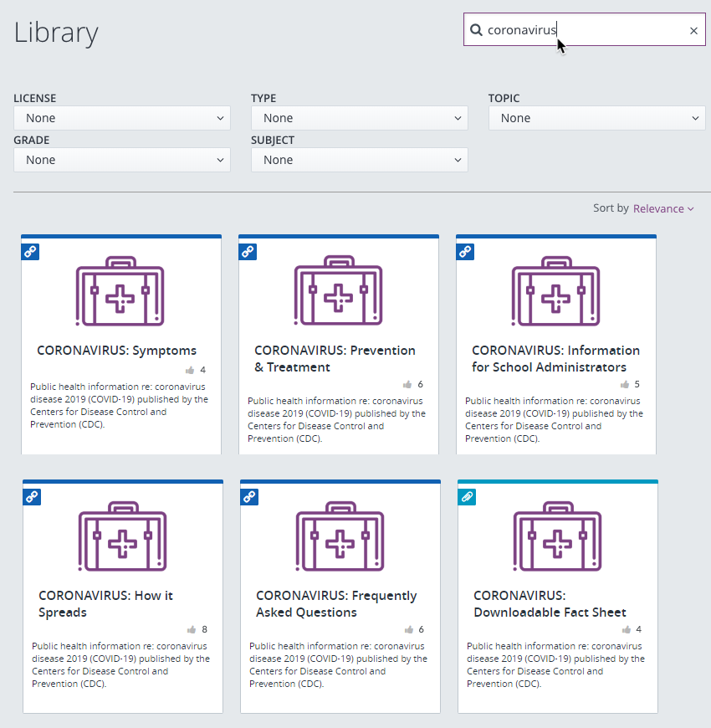
Task: Open the Topic dropdown
Action: coord(597,118)
